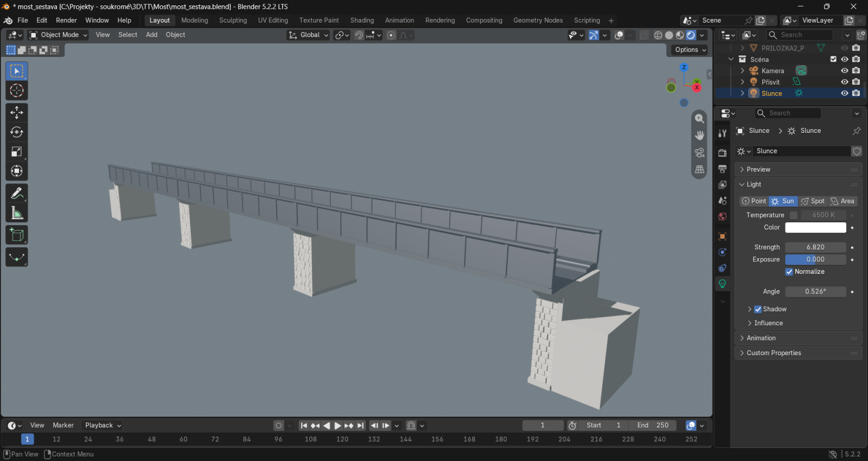The height and width of the screenshot is (461, 868).
Task: Switch to the Shading workspace tab
Action: pos(362,20)
